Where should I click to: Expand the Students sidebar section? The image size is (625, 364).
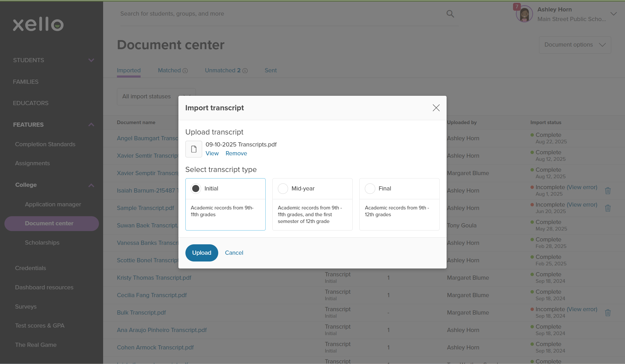point(91,60)
